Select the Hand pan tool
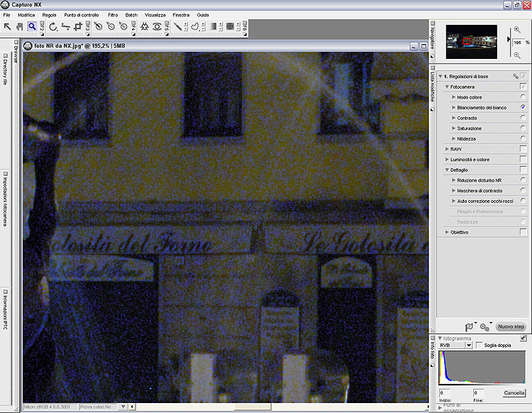The height and width of the screenshot is (413, 532). [x=19, y=26]
